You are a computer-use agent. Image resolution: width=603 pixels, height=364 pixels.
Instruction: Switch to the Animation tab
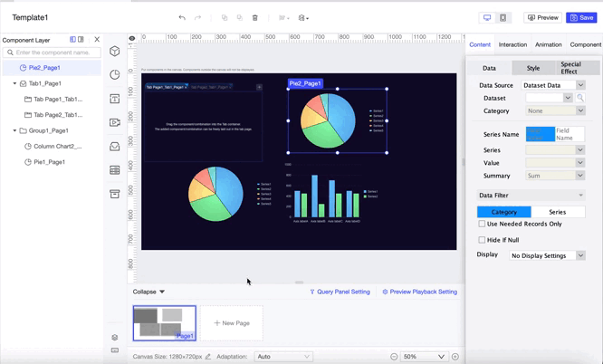click(x=549, y=44)
